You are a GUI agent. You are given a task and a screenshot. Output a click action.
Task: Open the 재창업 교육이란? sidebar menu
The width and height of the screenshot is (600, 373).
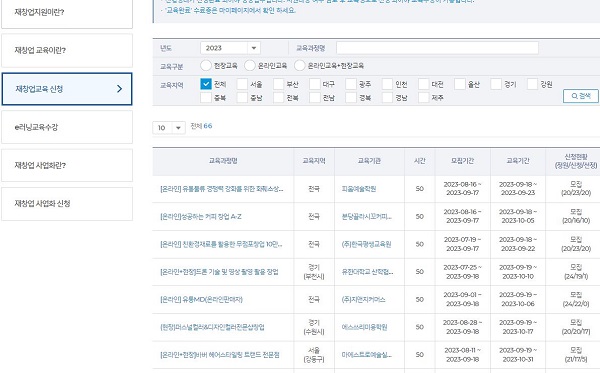point(67,50)
